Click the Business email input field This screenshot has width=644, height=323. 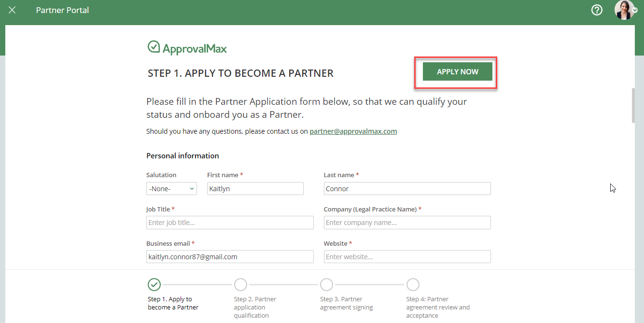(230, 257)
